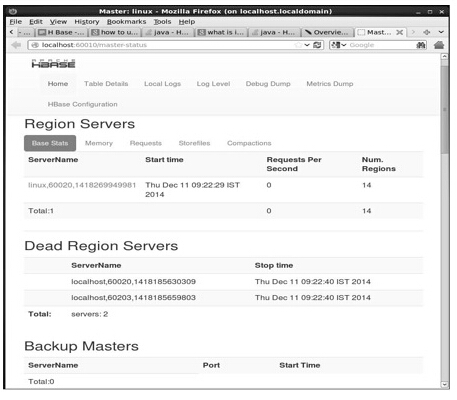Select the Base Stats tab
Screen dimensions: 457x400
[x=50, y=143]
